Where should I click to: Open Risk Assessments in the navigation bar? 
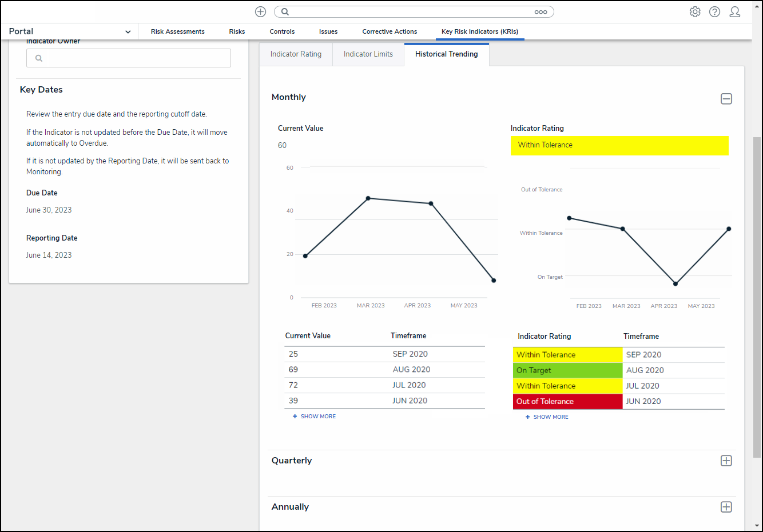click(177, 31)
